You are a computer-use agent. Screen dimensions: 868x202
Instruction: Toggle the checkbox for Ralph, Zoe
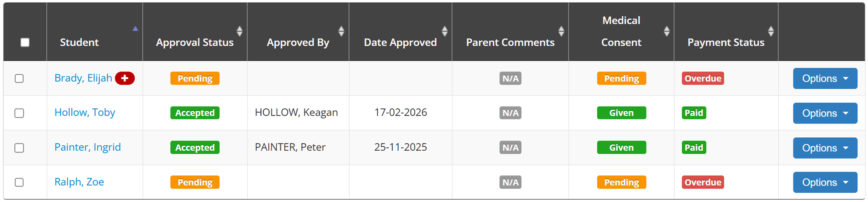[x=19, y=182]
